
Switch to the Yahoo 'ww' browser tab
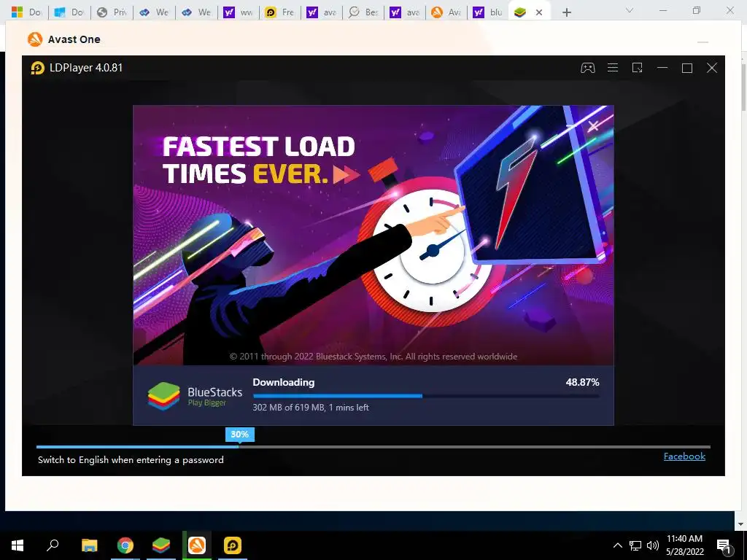pyautogui.click(x=238, y=12)
